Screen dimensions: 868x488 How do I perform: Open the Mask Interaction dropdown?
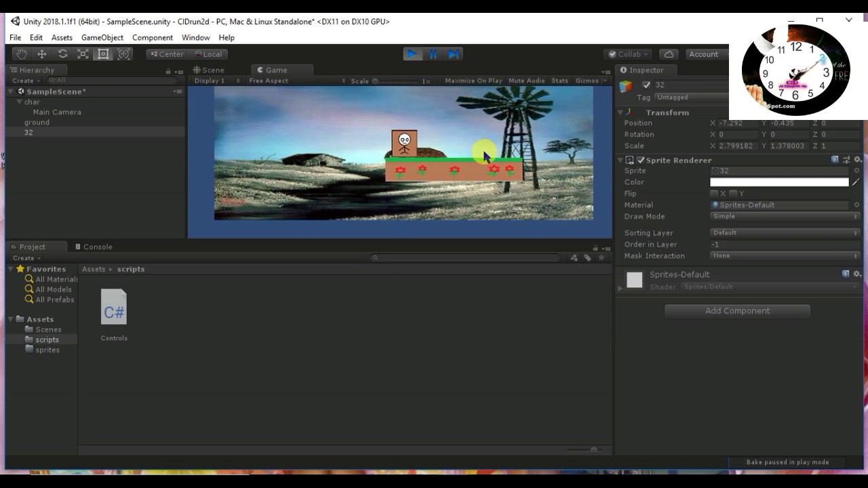tap(785, 256)
